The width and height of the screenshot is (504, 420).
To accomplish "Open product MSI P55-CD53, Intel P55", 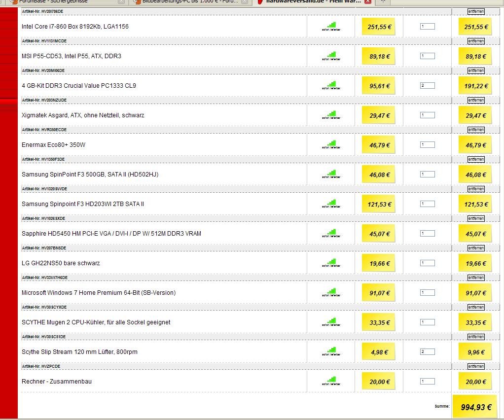I will (x=72, y=56).
